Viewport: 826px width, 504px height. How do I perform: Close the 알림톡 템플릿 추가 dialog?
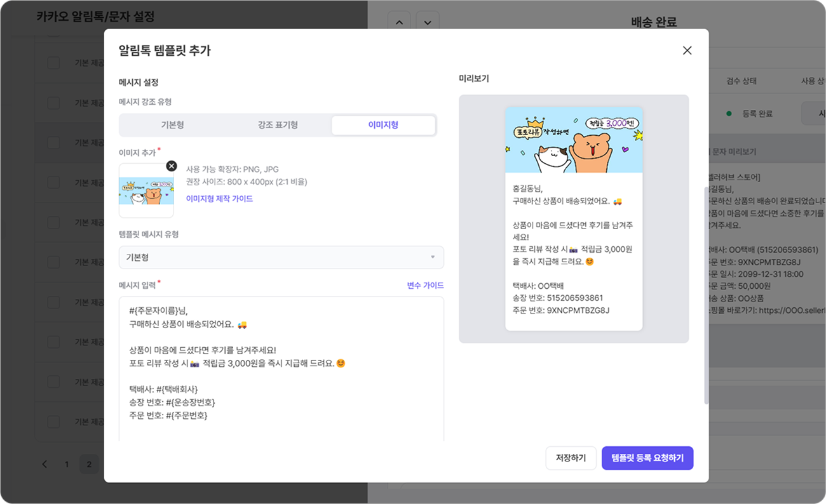point(687,51)
